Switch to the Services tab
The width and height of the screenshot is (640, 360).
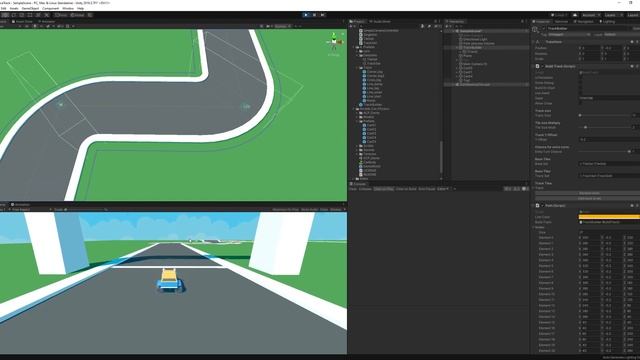(x=561, y=22)
